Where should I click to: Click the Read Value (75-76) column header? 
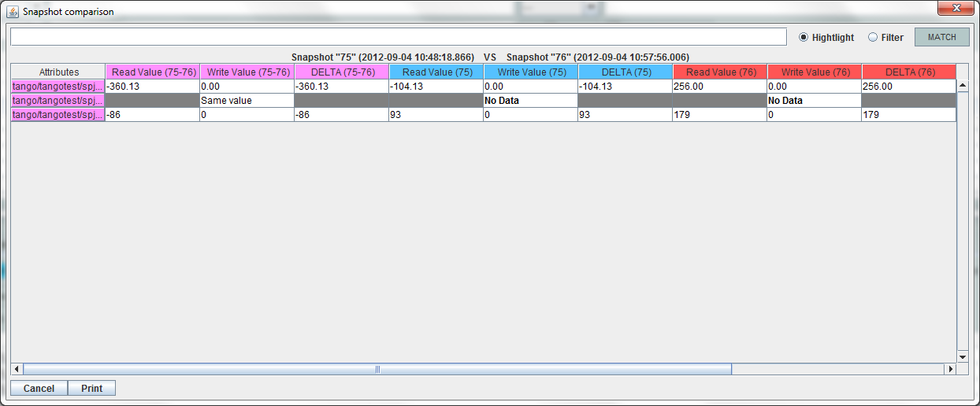tap(153, 72)
